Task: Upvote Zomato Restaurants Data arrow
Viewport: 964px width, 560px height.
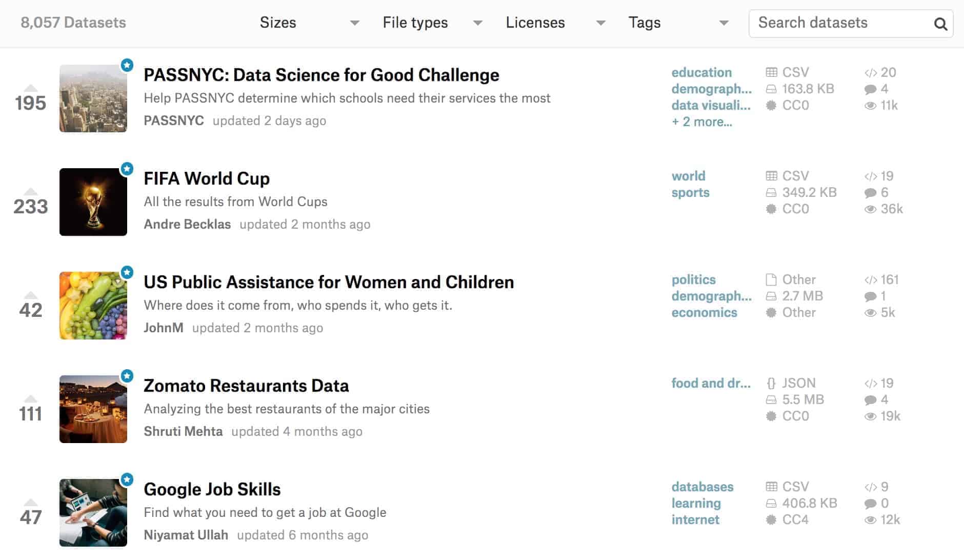Action: coord(31,398)
